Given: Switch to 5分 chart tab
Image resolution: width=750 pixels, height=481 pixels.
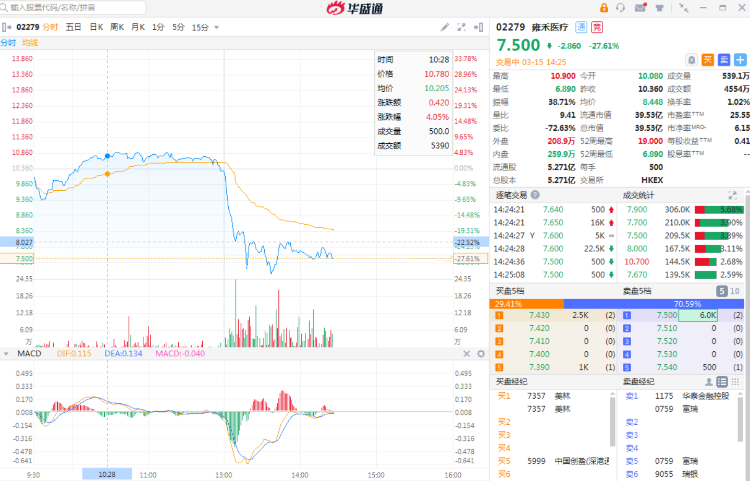Looking at the screenshot, I should pos(178,27).
